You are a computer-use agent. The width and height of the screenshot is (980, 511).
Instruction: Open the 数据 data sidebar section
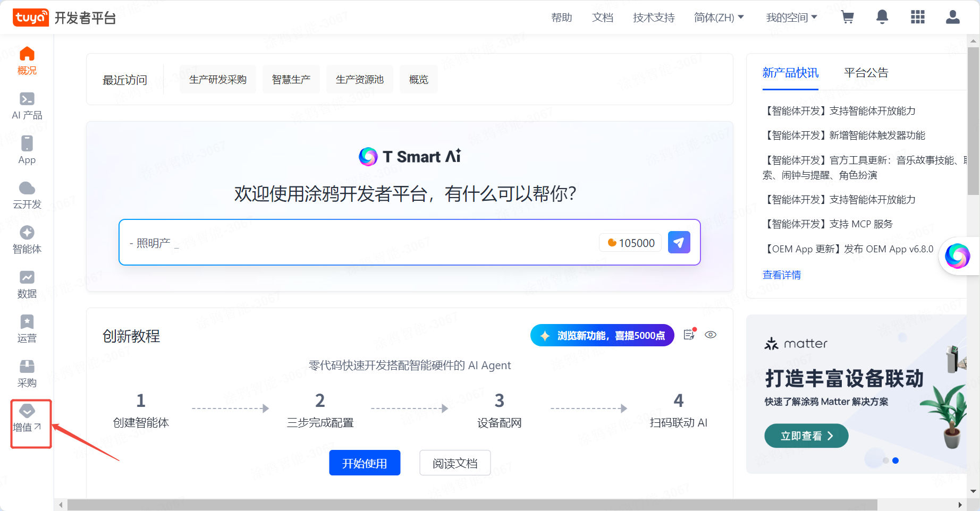click(x=27, y=284)
